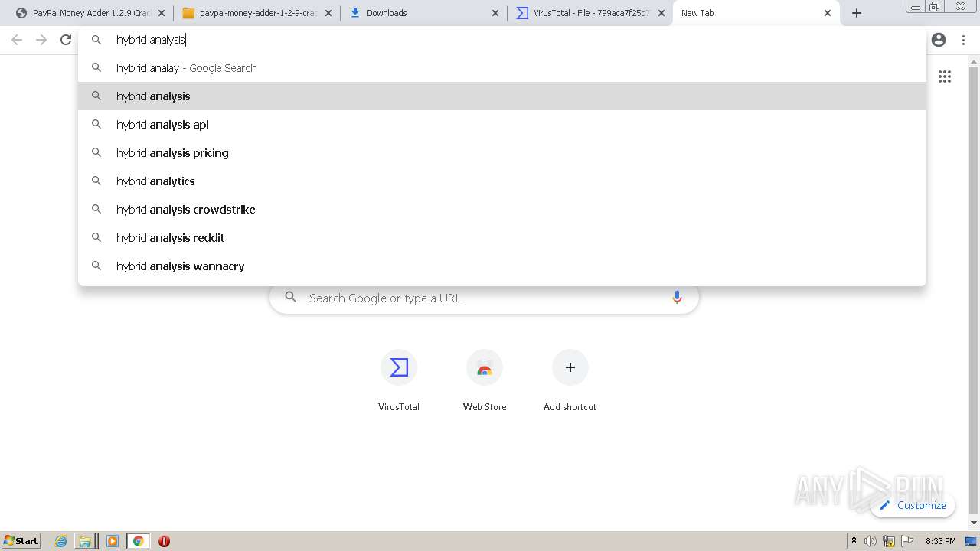Open the Chrome profile avatar icon
980x551 pixels.
[939, 40]
